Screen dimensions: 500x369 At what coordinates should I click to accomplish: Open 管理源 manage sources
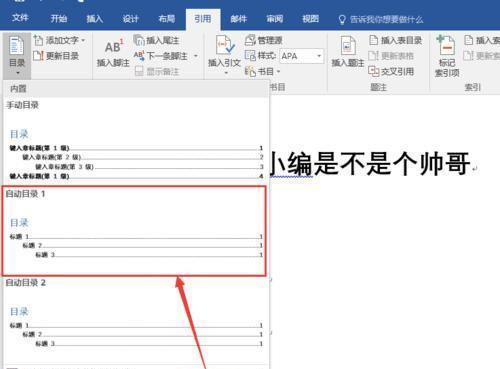(x=264, y=40)
